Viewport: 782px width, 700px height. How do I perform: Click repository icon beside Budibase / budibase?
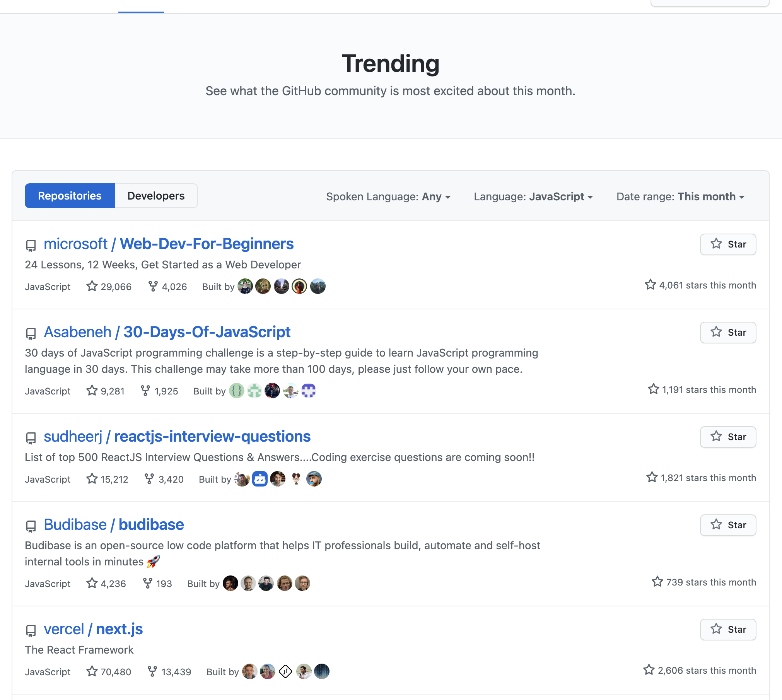(x=31, y=526)
